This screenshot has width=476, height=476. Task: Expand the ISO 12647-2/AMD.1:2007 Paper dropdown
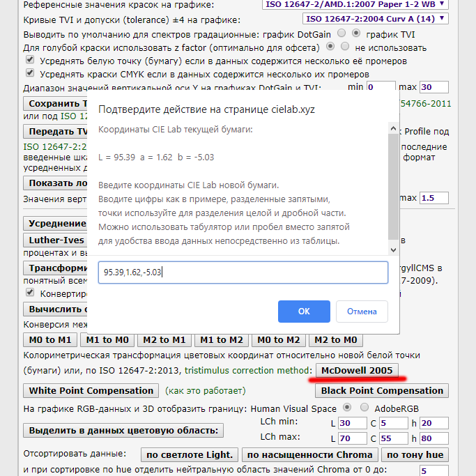[x=355, y=4]
